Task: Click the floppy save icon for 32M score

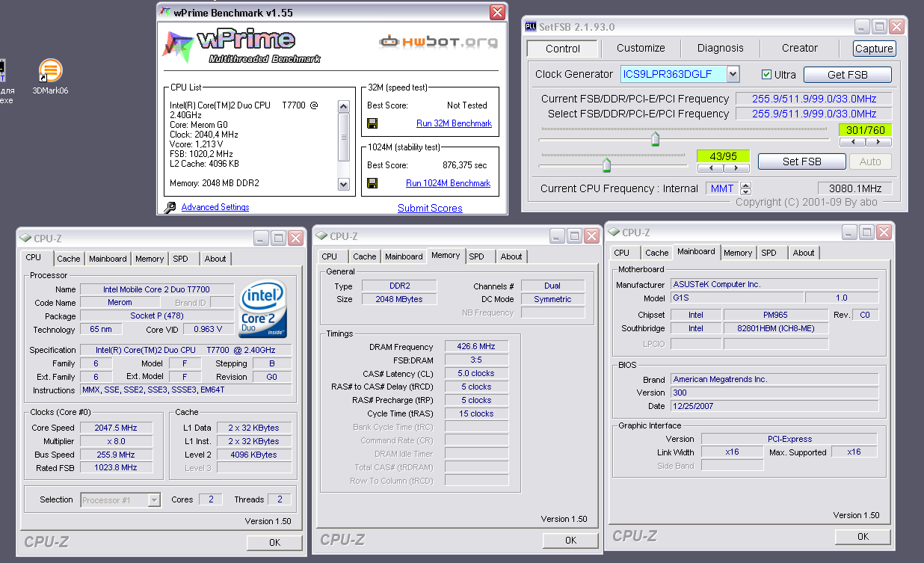Action: pyautogui.click(x=372, y=123)
